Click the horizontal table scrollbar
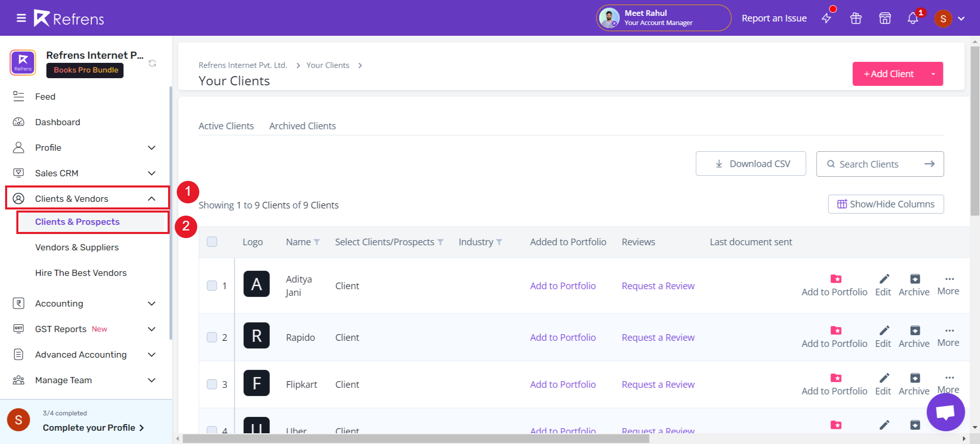This screenshot has height=444, width=980. (416, 438)
